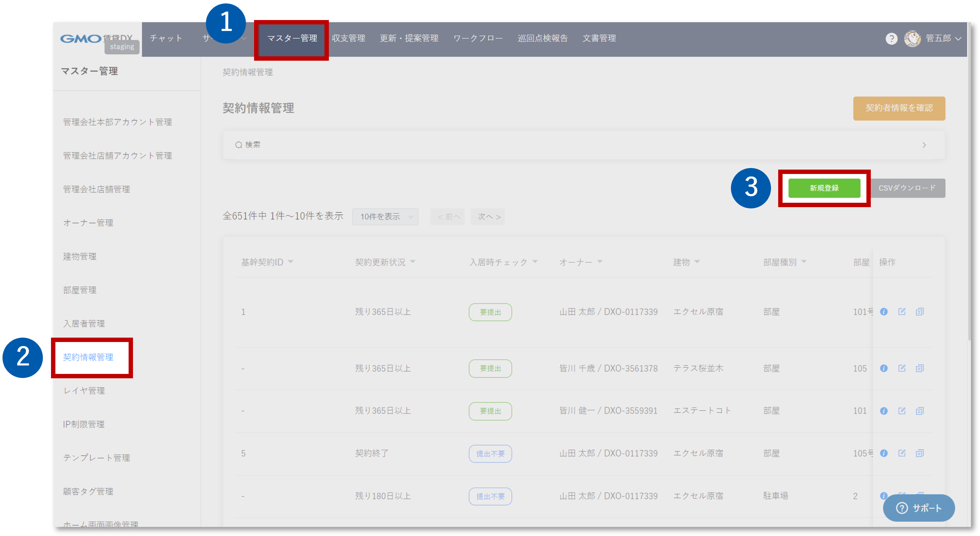Open 建物 column filter arrow
The width and height of the screenshot is (980, 536).
coord(697,262)
